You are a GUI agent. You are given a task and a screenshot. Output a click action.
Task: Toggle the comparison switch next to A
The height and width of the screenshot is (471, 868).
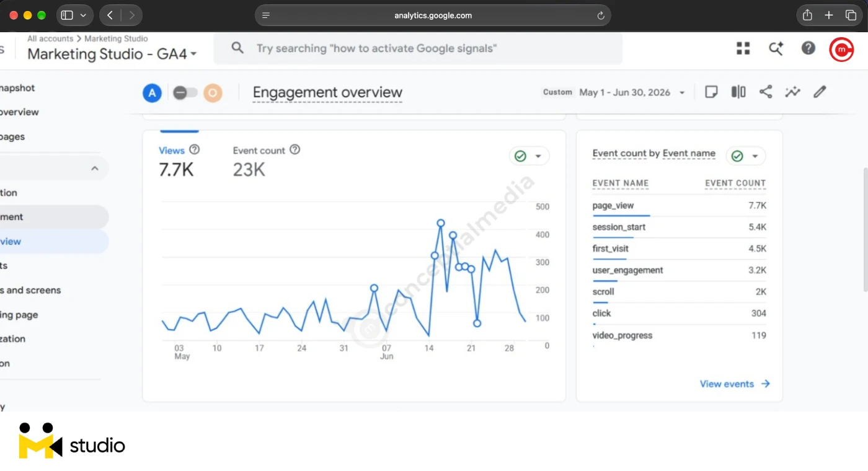(x=185, y=94)
